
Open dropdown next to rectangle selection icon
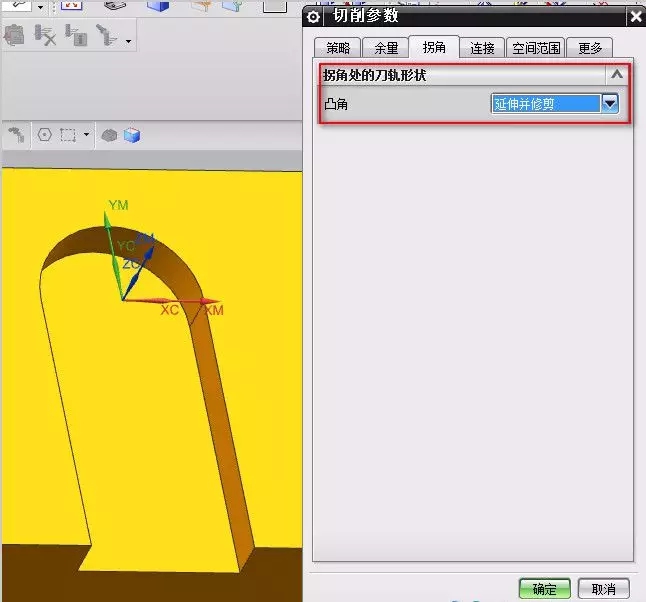[x=86, y=134]
